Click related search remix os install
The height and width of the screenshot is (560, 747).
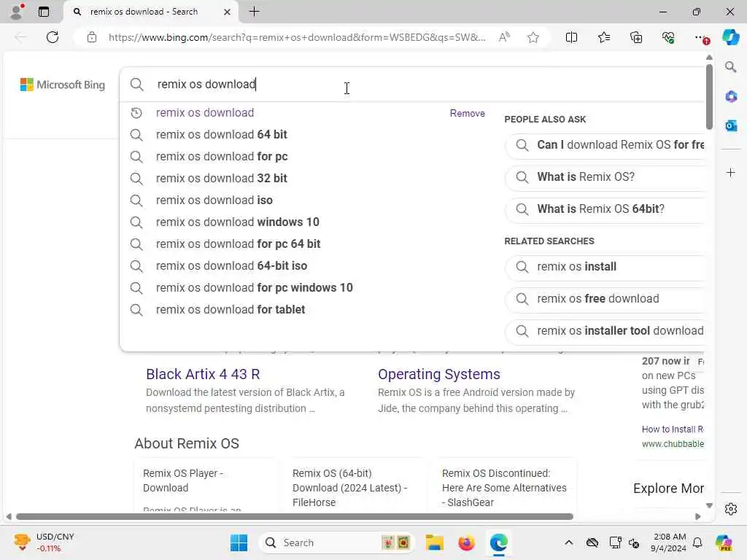[605, 267]
